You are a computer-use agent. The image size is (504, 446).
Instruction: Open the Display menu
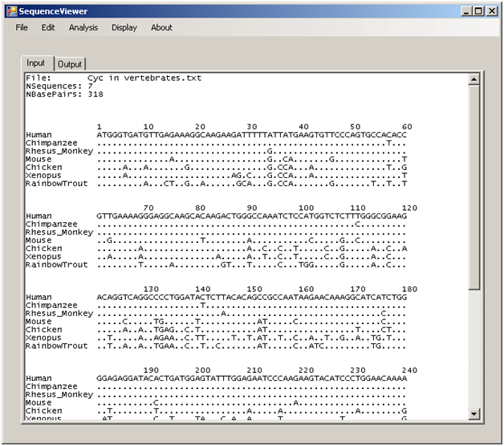point(124,27)
